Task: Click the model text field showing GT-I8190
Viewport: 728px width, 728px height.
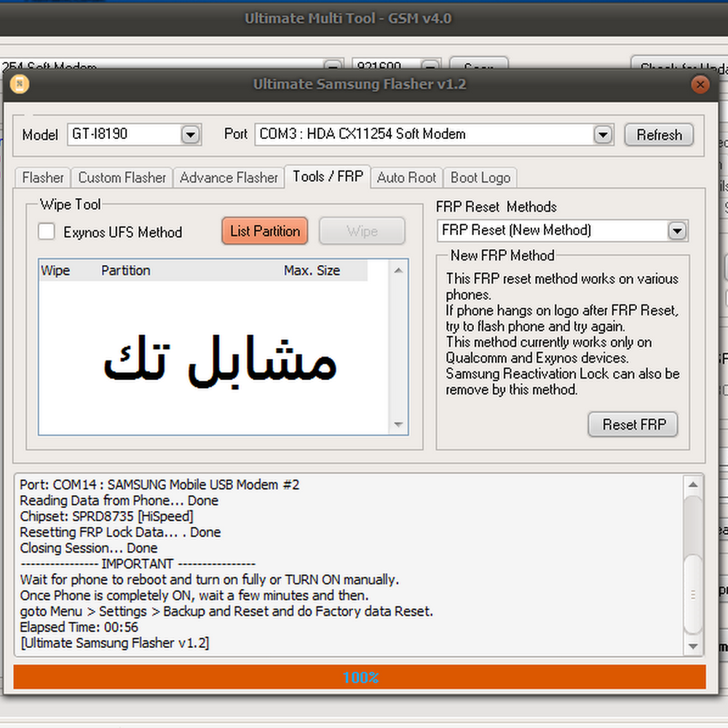Action: tap(124, 135)
